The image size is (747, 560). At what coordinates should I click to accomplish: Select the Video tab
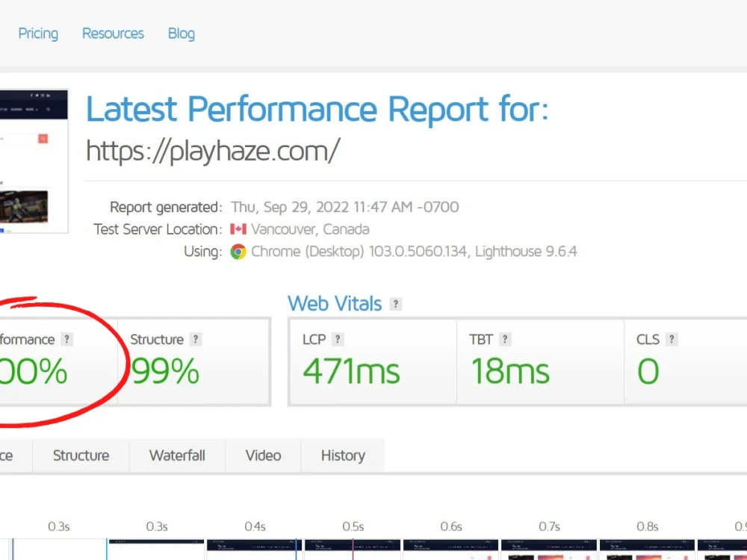coord(262,455)
